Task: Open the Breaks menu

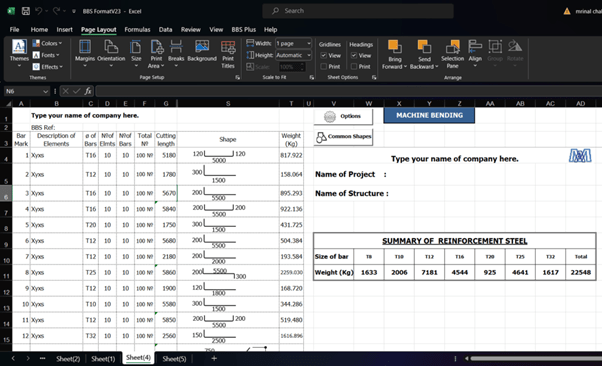Action: click(x=176, y=53)
